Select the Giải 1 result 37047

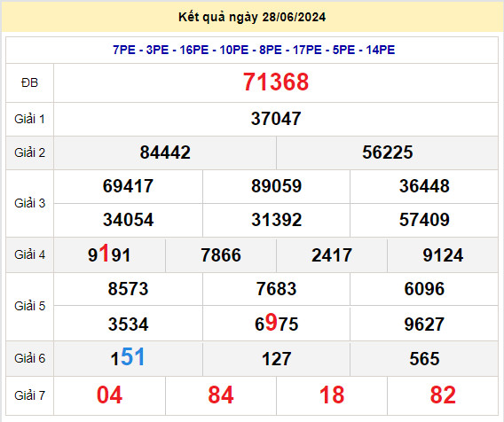click(276, 119)
